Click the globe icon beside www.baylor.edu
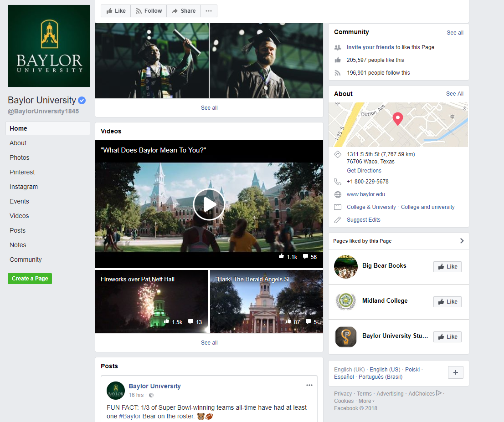 click(338, 195)
